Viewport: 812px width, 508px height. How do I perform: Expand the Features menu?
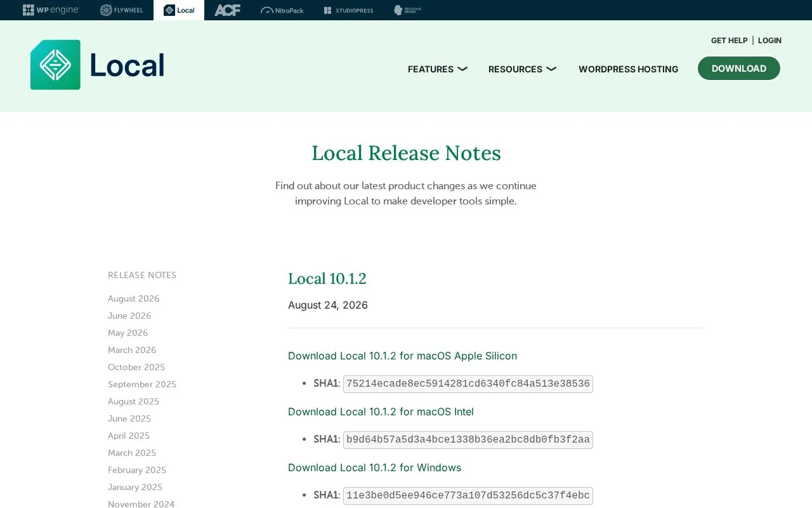click(x=437, y=69)
